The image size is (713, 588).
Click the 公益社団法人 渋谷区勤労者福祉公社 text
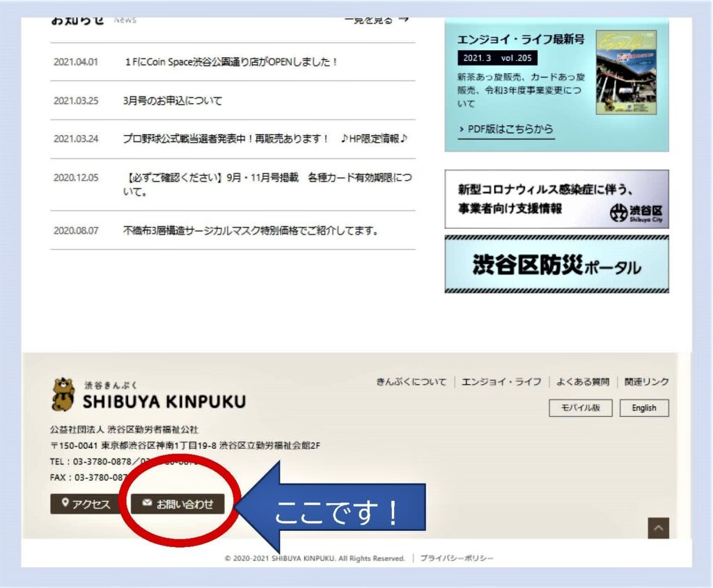tap(124, 429)
